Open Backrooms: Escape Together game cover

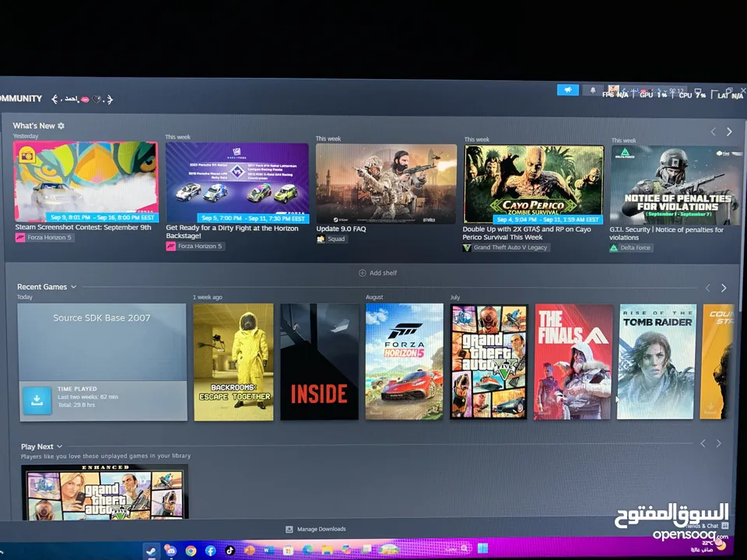tap(233, 362)
